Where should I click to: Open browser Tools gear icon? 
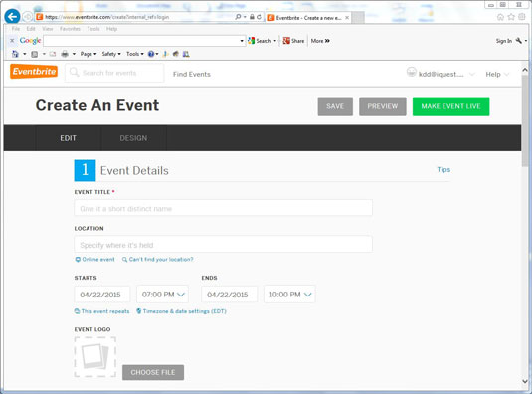coord(522,17)
